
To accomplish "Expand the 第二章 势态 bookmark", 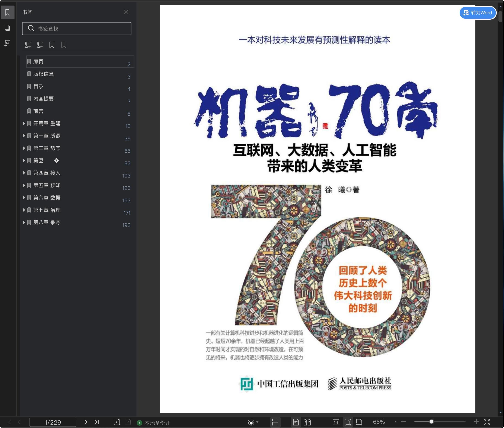I will 24,148.
